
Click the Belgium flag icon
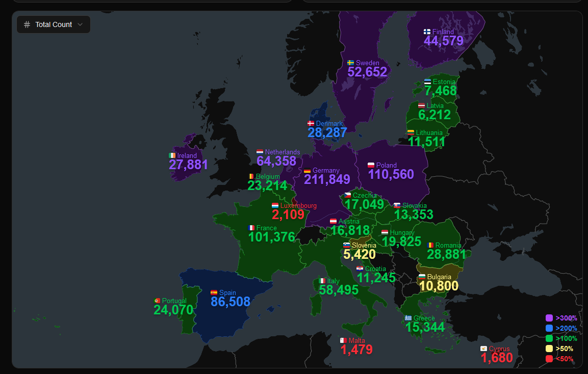[x=251, y=176]
